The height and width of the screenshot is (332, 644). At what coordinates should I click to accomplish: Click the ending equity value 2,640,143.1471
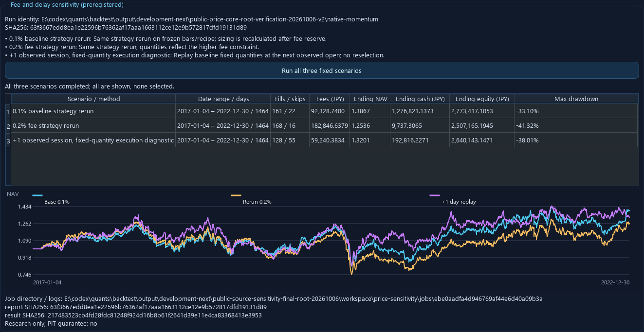[x=482, y=140]
